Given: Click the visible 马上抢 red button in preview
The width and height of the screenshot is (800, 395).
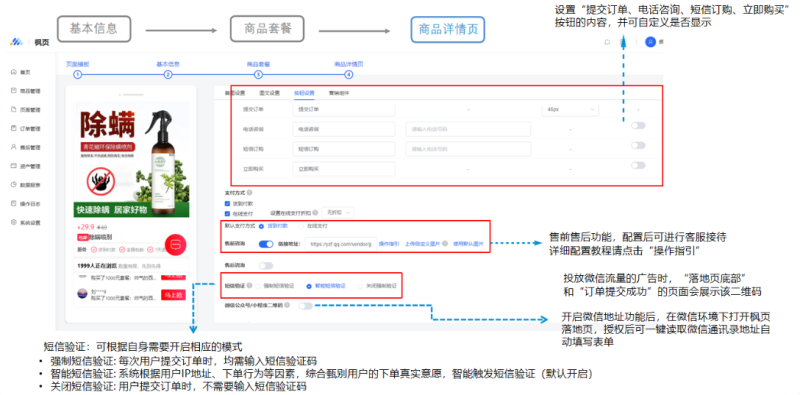Looking at the screenshot, I should [173, 295].
